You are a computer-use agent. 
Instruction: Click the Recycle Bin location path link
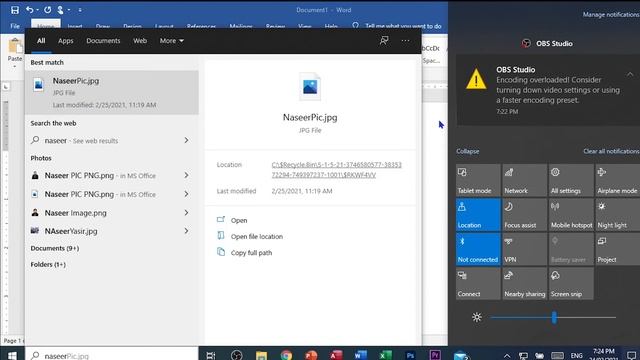coord(336,170)
